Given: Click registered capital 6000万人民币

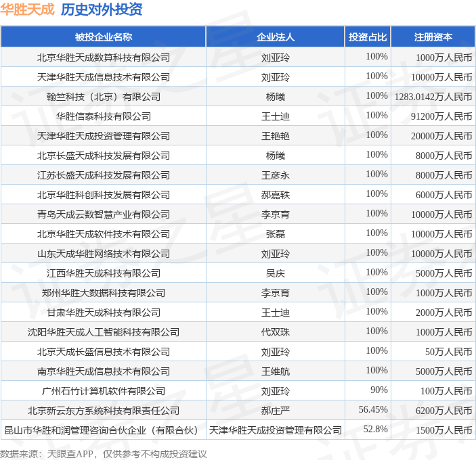Looking at the screenshot, I should [443, 195].
